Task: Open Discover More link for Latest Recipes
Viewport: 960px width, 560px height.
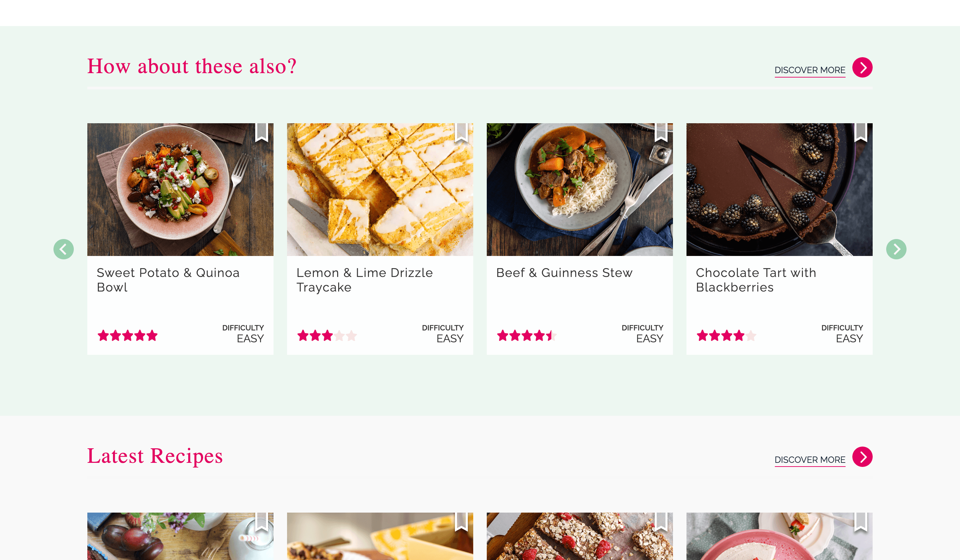Action: coord(810,460)
